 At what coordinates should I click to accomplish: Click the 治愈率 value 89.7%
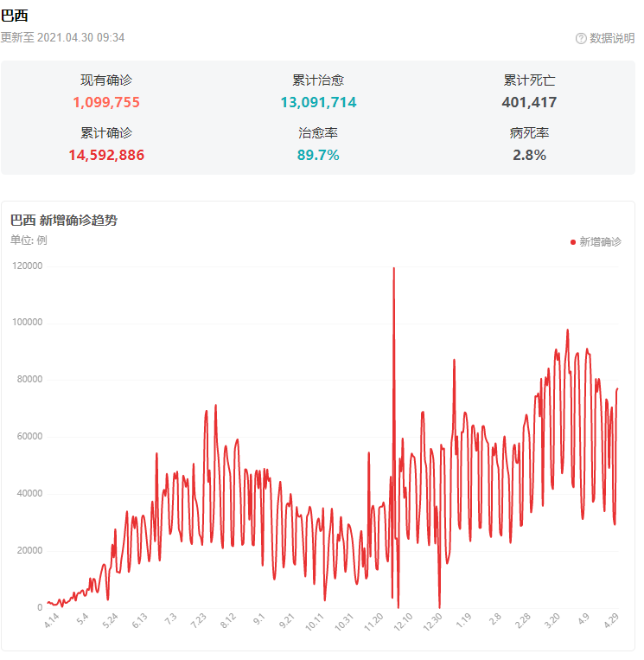tap(318, 156)
